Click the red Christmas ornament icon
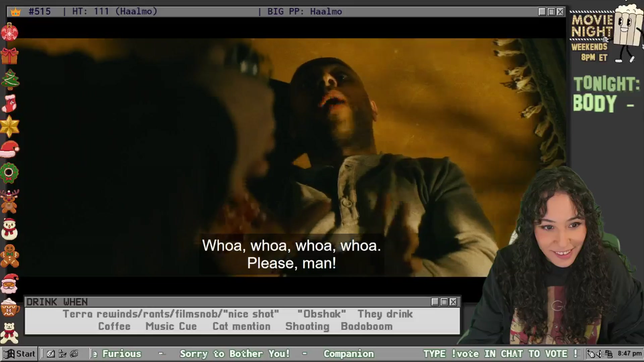This screenshot has width=644, height=362. point(9,32)
